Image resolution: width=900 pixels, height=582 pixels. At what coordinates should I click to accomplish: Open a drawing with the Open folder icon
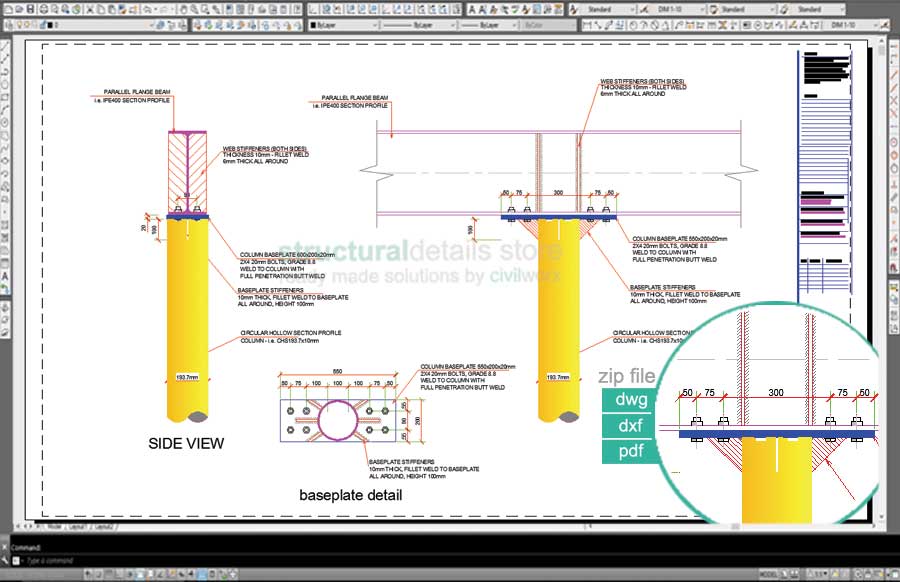point(19,9)
